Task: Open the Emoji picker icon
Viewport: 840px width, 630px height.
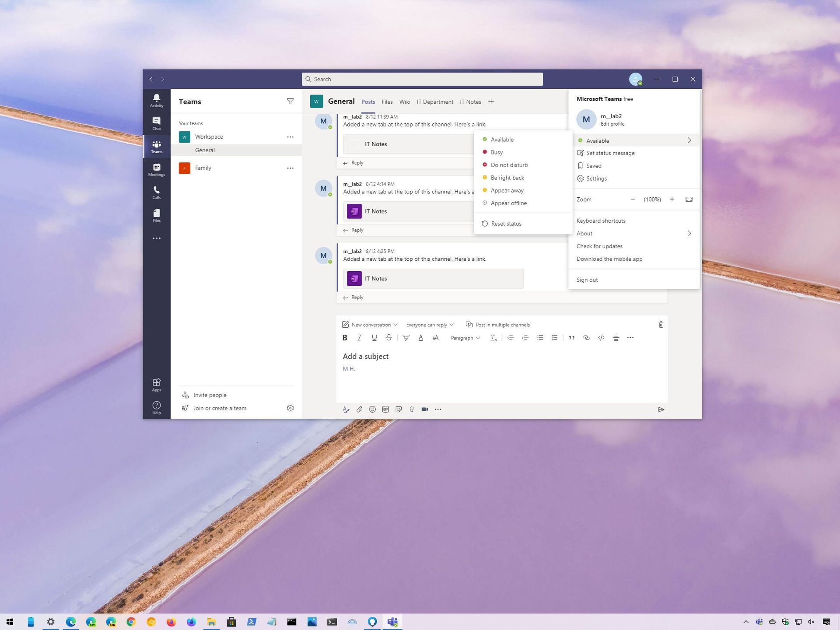Action: tap(372, 409)
